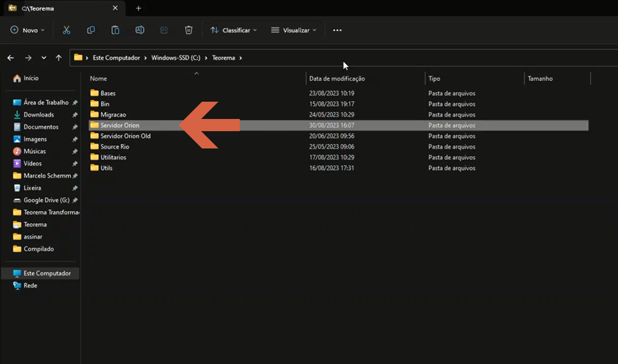Click the Copy icon in toolbar
Screen dimensions: 618x364
[91, 30]
